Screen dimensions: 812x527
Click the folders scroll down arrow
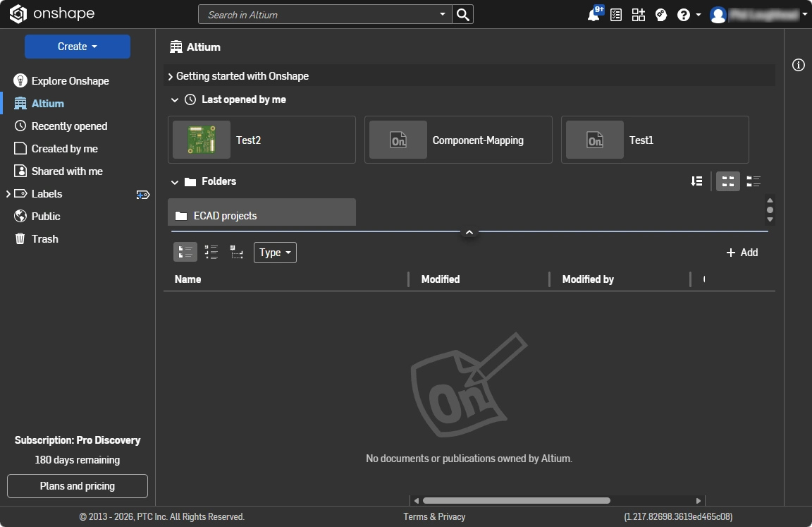(x=770, y=219)
